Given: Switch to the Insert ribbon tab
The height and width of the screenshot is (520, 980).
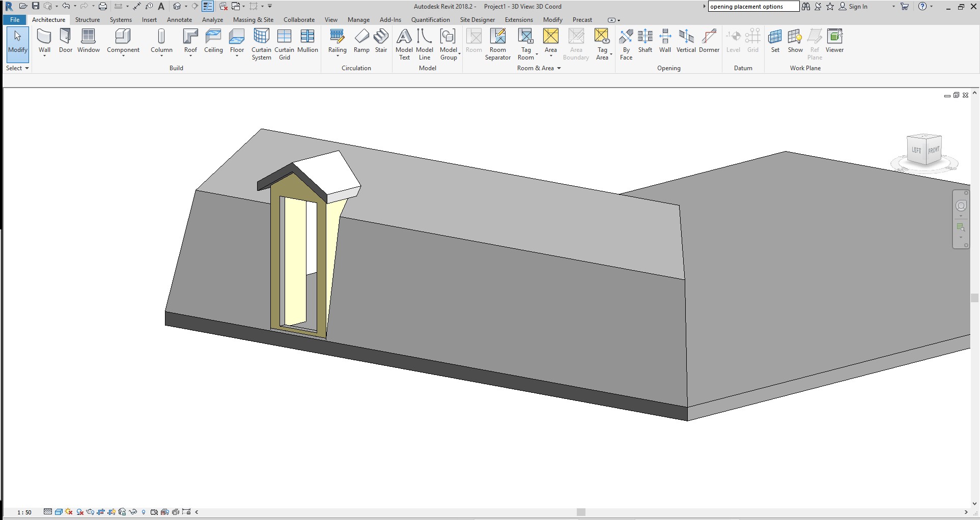Looking at the screenshot, I should pos(149,20).
